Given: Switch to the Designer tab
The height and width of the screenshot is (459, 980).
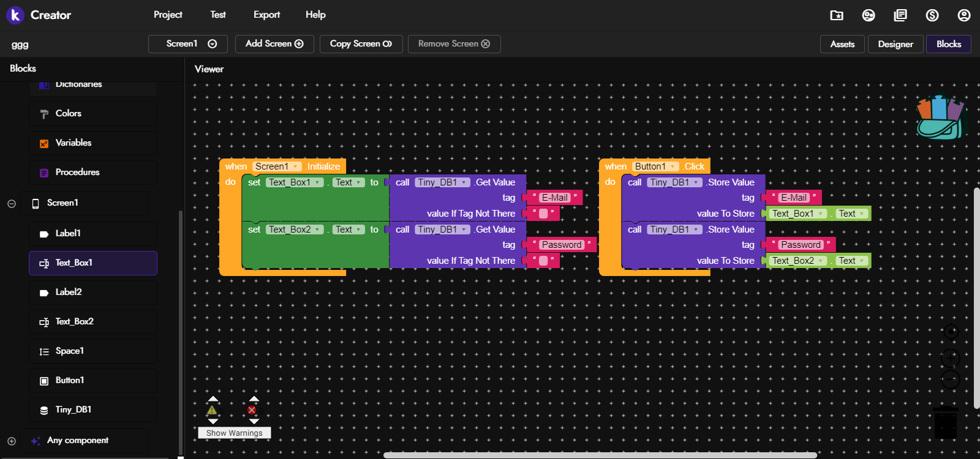Looking at the screenshot, I should click(895, 44).
